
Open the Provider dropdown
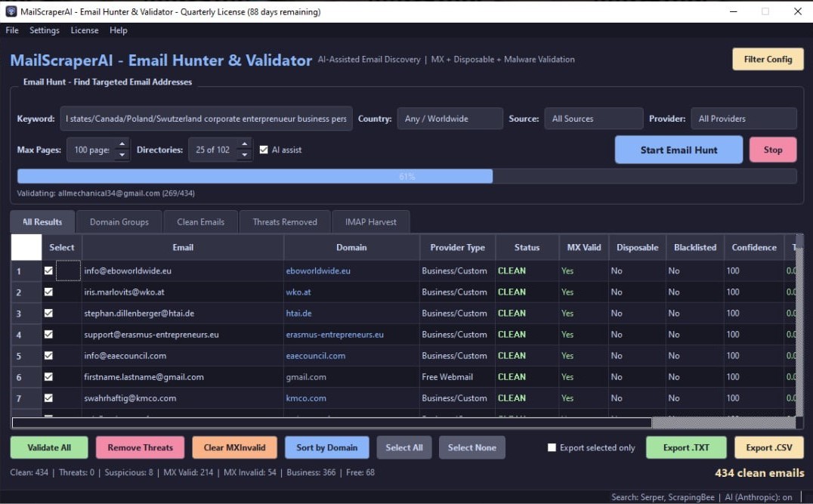click(743, 119)
